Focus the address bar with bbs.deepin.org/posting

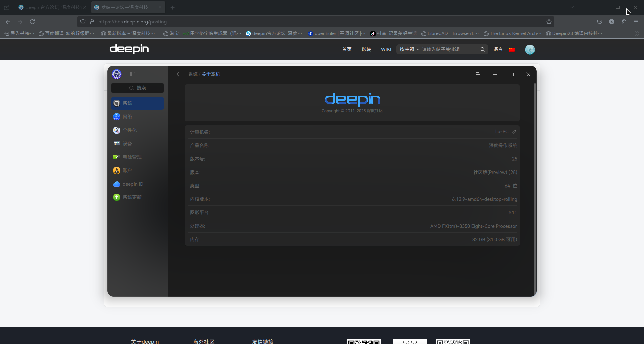(x=315, y=22)
